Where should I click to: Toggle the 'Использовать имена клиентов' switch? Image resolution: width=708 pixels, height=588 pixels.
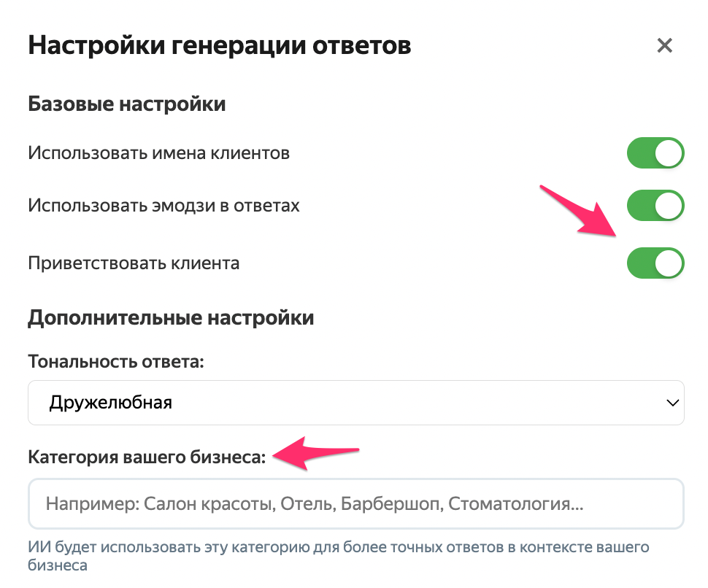655,153
